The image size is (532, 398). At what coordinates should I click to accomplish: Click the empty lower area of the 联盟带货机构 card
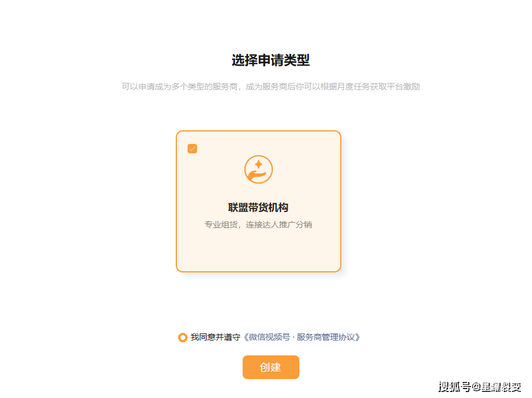click(x=258, y=251)
